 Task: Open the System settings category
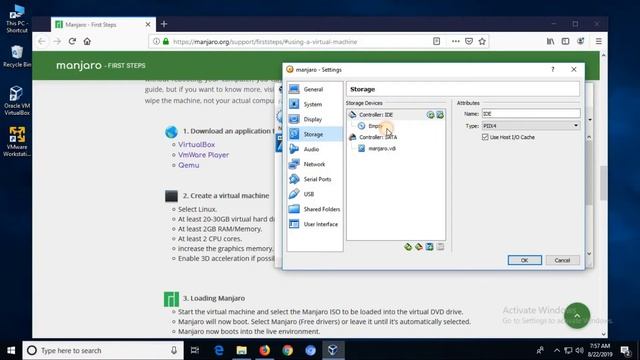pos(314,104)
